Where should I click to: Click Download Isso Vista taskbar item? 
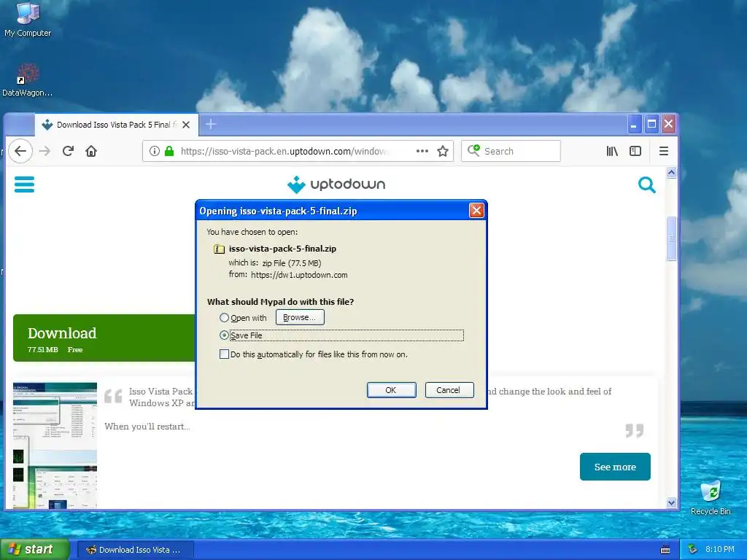135,550
